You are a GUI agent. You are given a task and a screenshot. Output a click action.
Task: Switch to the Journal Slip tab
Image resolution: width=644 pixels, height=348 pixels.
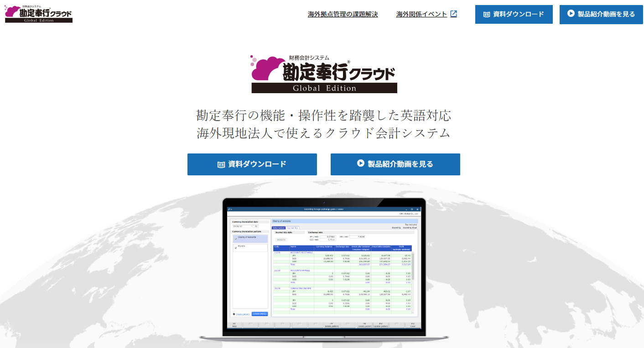[293, 227]
